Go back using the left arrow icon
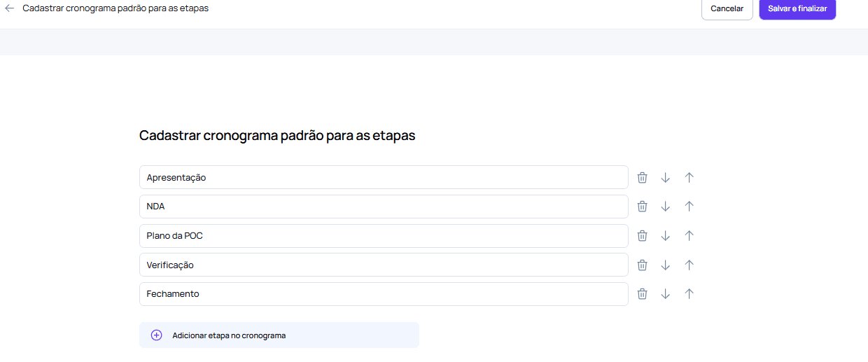Screen dimensions: 868x362 10,8
